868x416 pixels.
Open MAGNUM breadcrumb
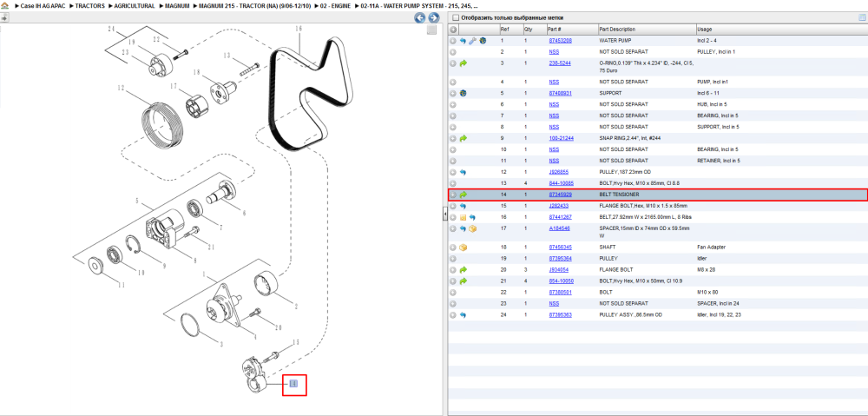tap(177, 5)
